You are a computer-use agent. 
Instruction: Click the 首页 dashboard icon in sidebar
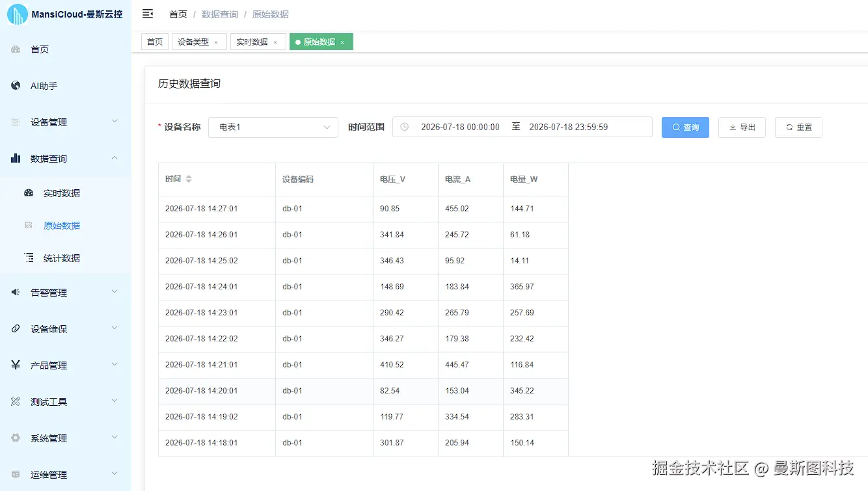coord(16,49)
